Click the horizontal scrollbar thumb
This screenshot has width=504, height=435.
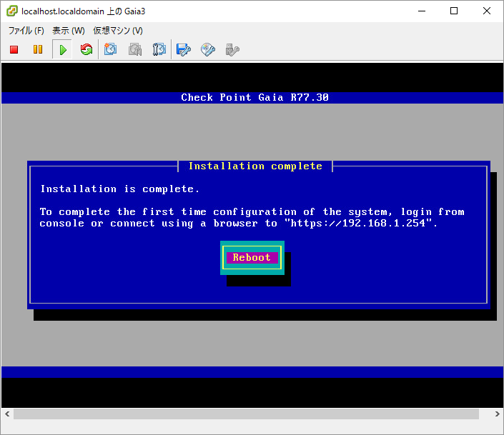[246, 414]
